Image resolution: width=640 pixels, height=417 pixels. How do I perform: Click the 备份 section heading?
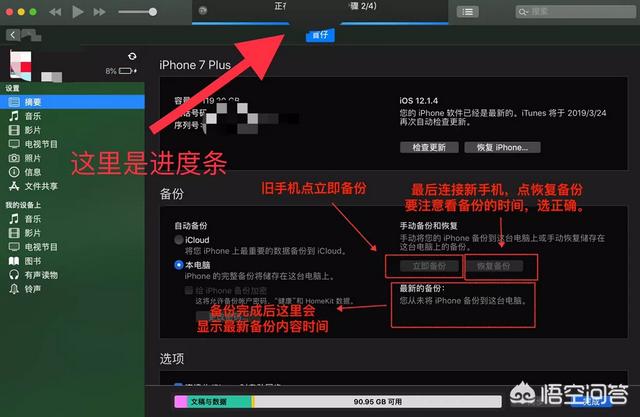click(x=172, y=194)
